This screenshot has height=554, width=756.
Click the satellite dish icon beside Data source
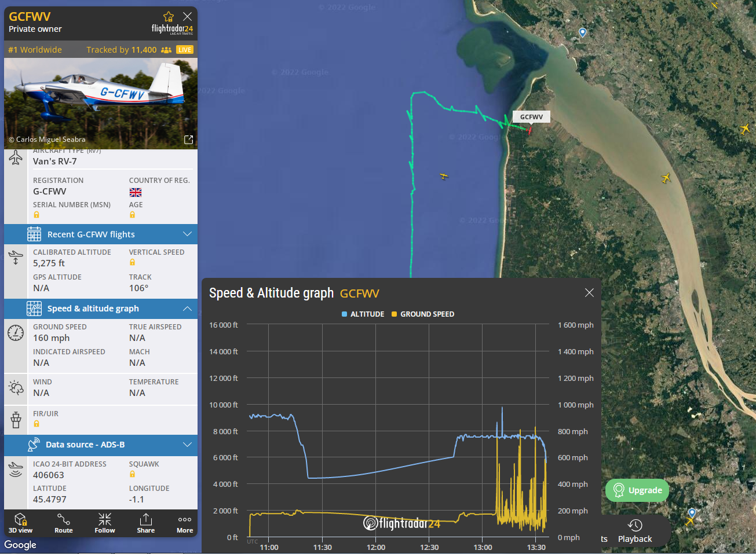click(34, 445)
